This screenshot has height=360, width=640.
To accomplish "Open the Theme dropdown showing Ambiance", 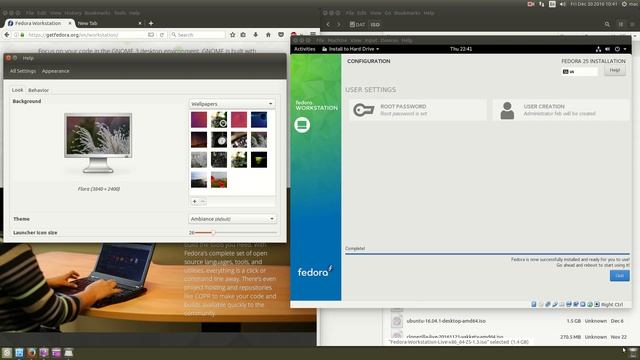I will click(x=232, y=219).
